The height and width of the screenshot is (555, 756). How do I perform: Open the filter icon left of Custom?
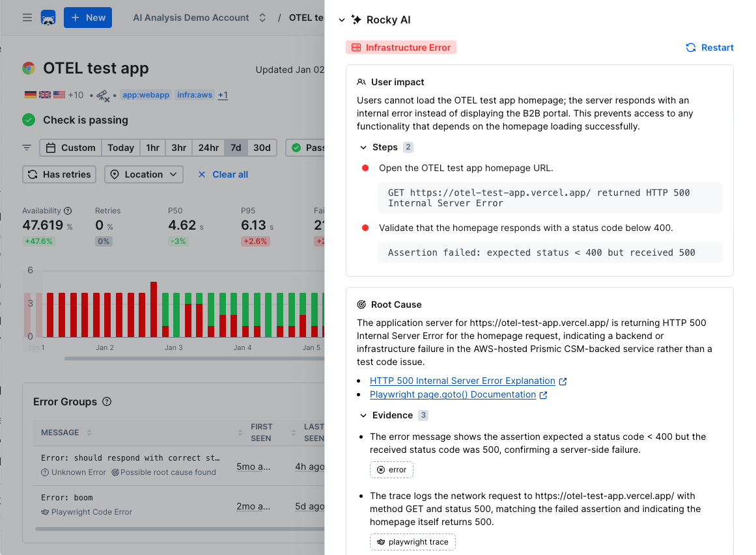(x=27, y=148)
